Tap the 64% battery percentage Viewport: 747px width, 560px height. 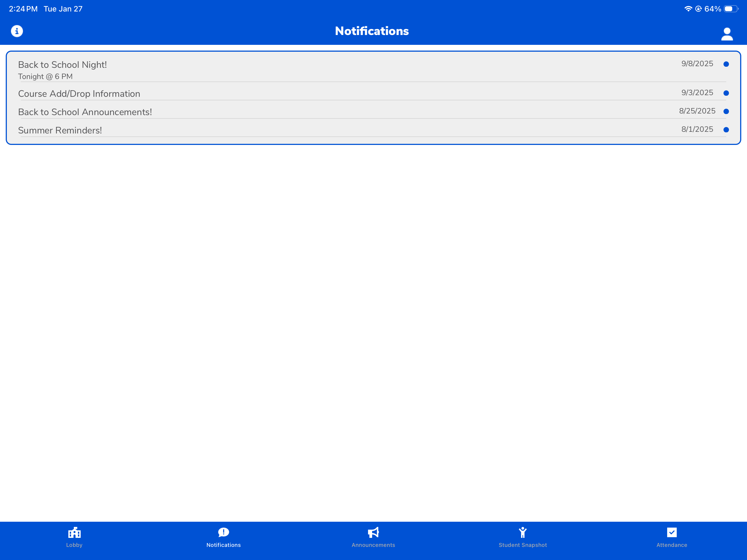pos(713,9)
